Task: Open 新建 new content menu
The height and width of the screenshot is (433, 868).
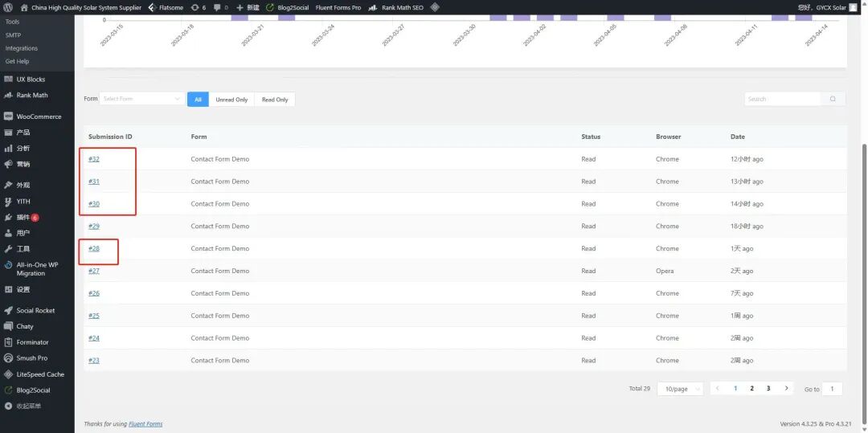Action: tap(248, 8)
